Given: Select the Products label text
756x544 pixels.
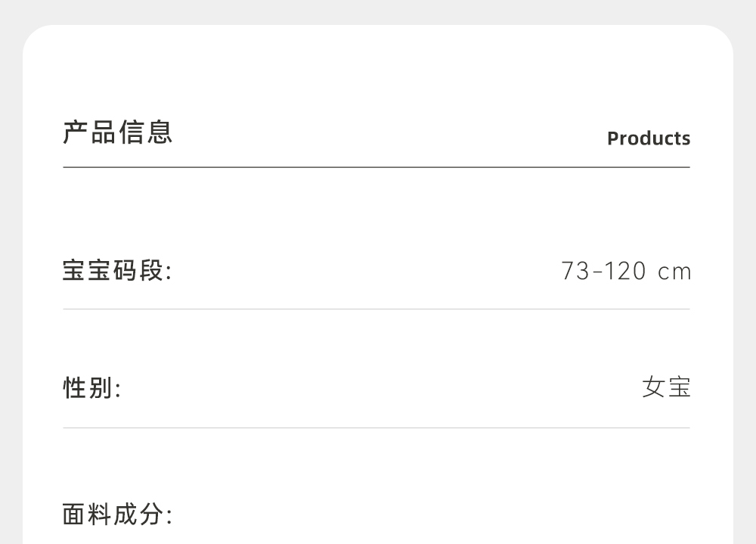Looking at the screenshot, I should (x=649, y=138).
